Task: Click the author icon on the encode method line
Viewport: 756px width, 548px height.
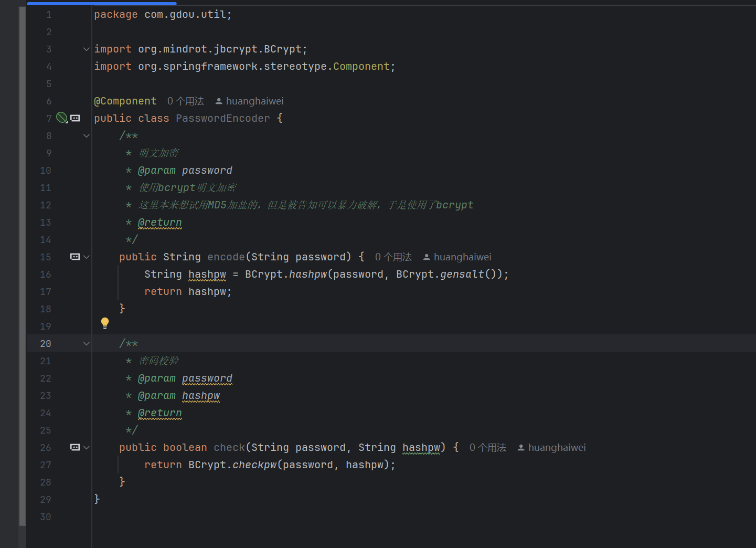Action: [427, 257]
